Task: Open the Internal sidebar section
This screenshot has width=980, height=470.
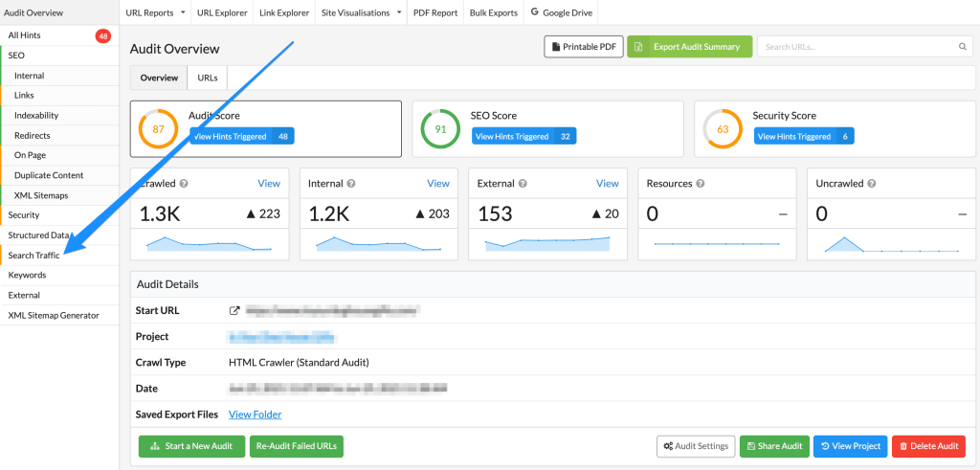Action: click(58, 76)
